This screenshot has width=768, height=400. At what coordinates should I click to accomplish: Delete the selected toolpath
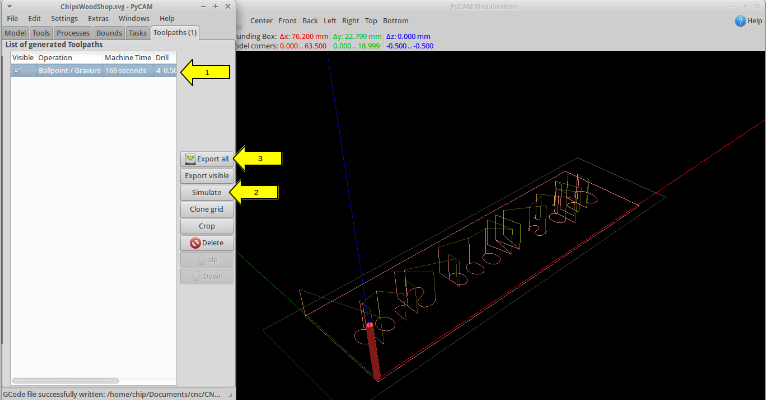[207, 243]
